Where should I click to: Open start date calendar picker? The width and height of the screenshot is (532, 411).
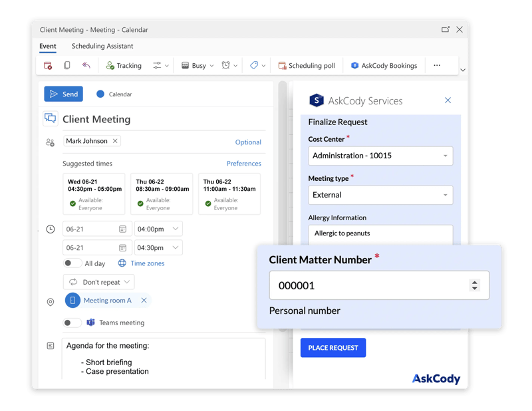[122, 229]
